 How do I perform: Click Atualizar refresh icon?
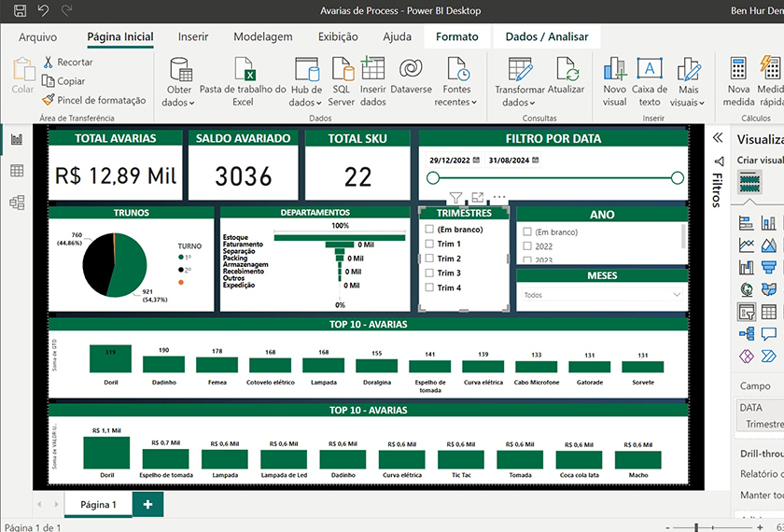(x=567, y=70)
